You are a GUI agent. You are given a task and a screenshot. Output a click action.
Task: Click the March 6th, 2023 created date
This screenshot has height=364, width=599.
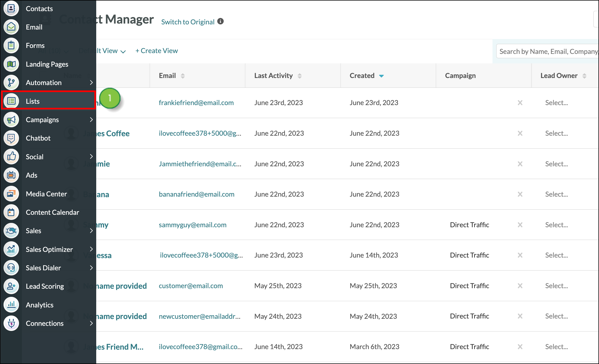coord(374,347)
